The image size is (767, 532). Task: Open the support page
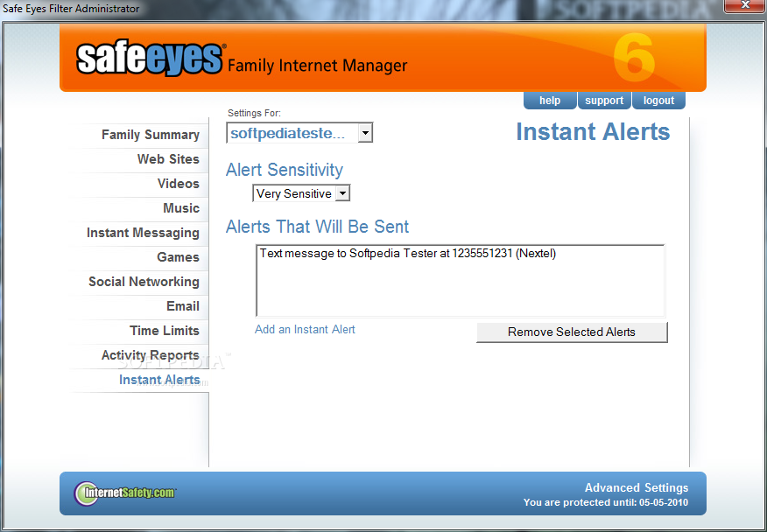tap(604, 101)
